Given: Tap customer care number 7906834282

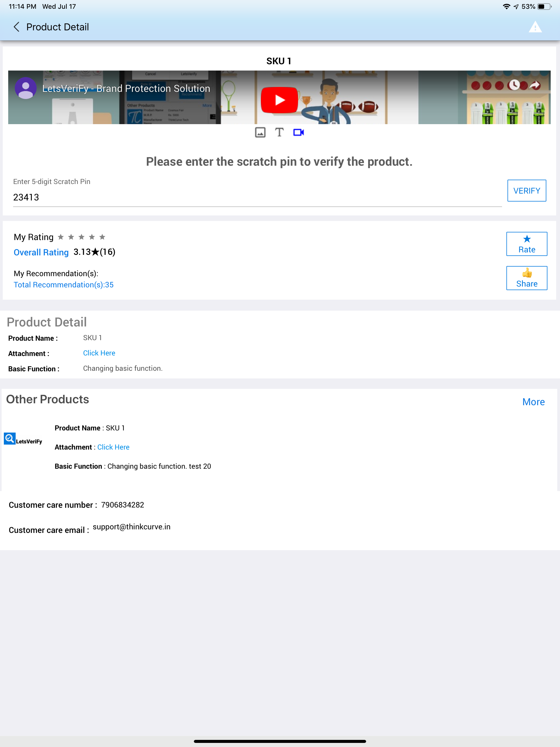Looking at the screenshot, I should (x=122, y=505).
